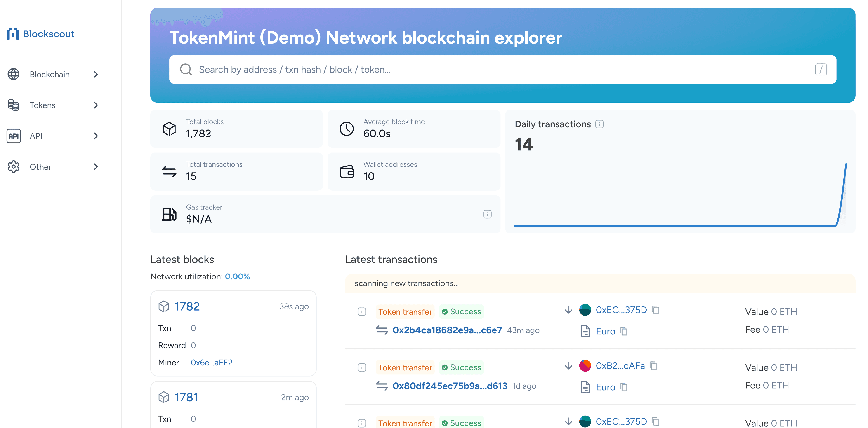The image size is (868, 428).
Task: Click the block 1781 cube icon
Action: pyautogui.click(x=164, y=397)
